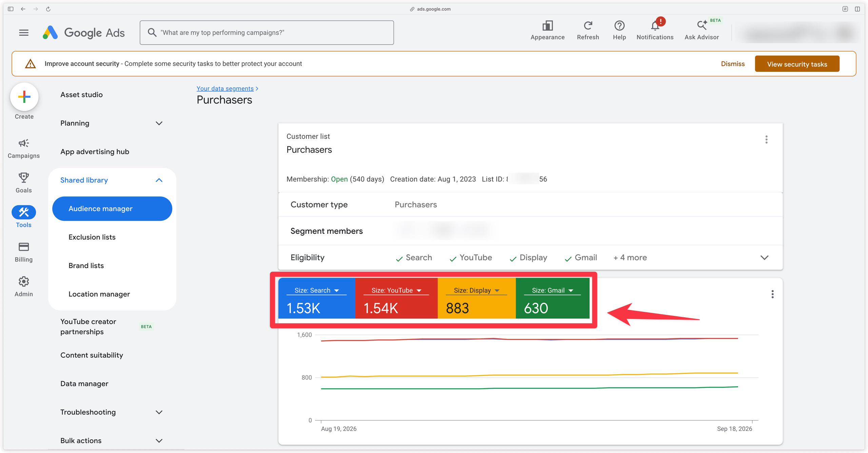Open Data manager
This screenshot has height=453, width=868.
(84, 384)
